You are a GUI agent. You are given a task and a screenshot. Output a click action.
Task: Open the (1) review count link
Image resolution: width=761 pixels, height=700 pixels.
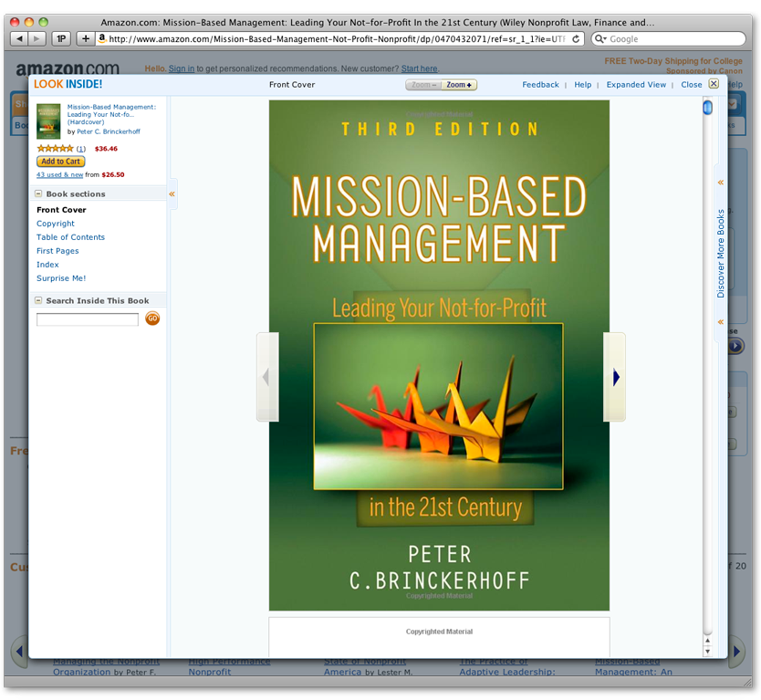tap(81, 149)
